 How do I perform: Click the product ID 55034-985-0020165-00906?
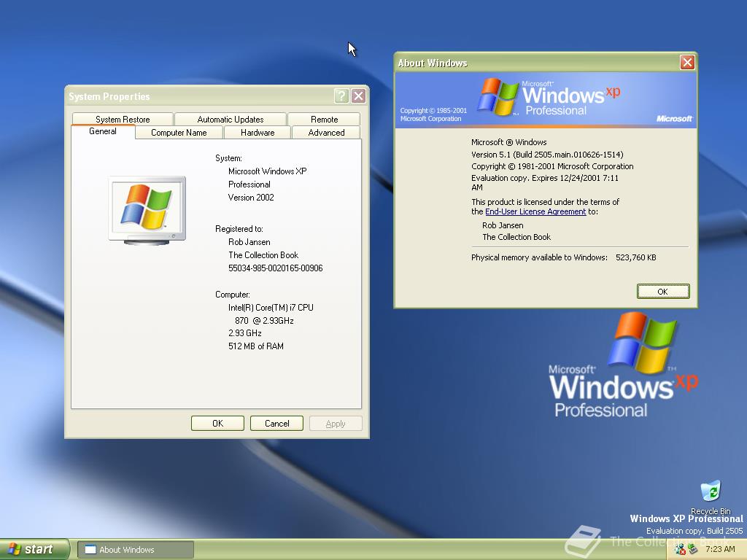pyautogui.click(x=275, y=268)
